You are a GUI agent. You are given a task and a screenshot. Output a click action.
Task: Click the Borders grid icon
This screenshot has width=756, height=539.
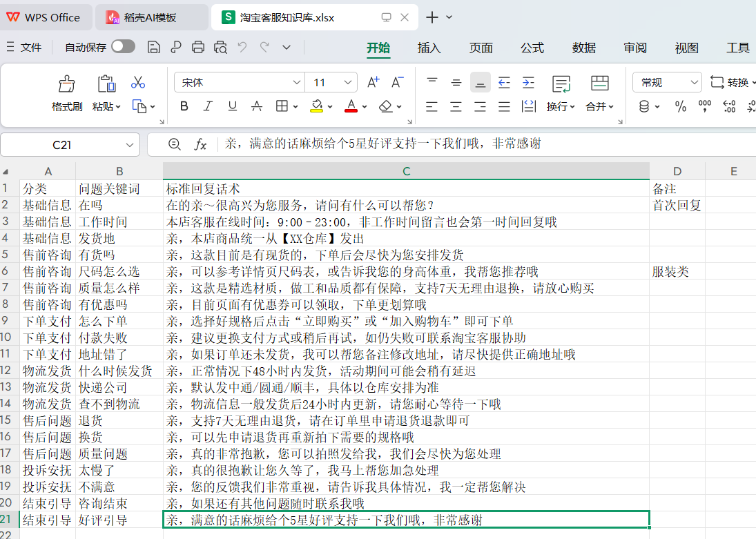(282, 106)
